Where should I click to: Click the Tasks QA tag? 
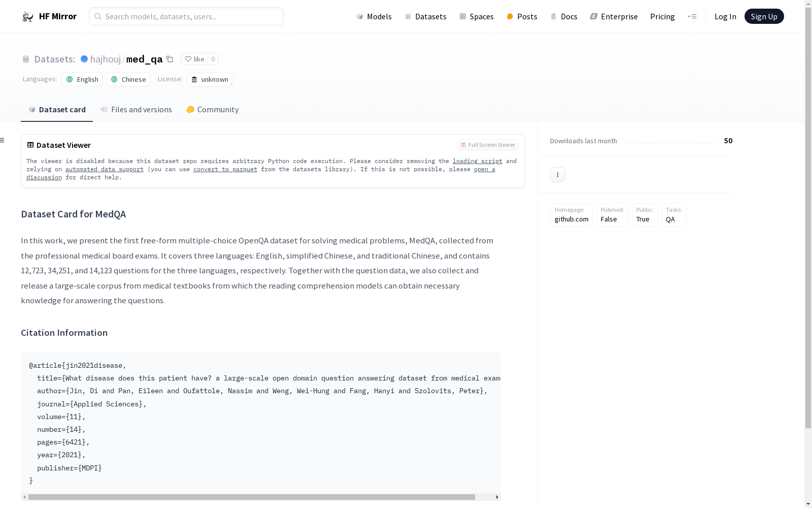(674, 215)
